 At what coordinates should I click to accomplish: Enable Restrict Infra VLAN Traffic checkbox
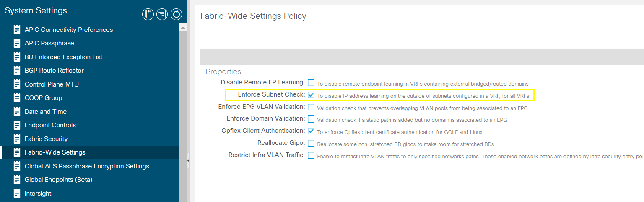(x=311, y=155)
